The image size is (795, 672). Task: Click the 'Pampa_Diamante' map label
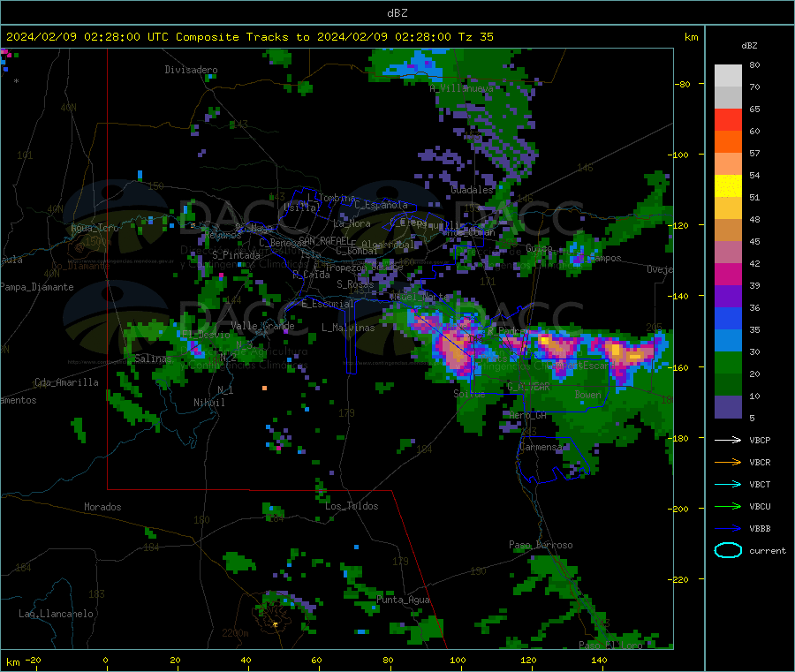pos(37,287)
